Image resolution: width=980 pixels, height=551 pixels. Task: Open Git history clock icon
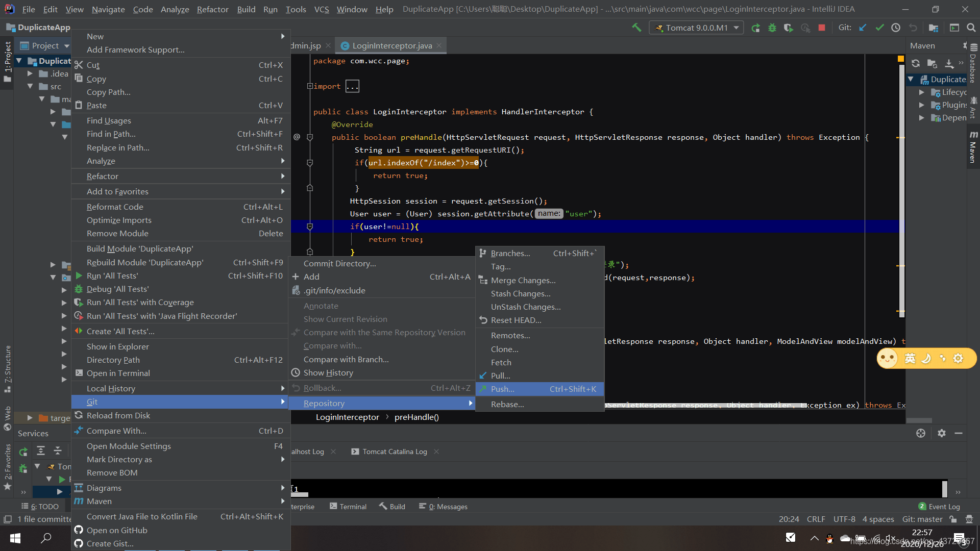pyautogui.click(x=896, y=28)
